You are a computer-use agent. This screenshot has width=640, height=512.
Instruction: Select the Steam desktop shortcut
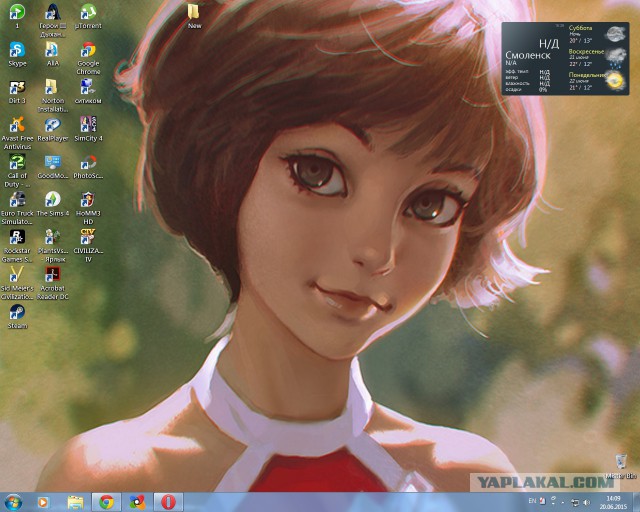[17, 316]
